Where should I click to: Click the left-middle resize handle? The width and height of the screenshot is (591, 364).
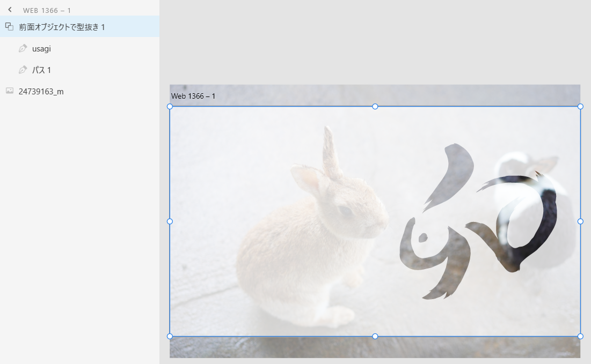[170, 221]
